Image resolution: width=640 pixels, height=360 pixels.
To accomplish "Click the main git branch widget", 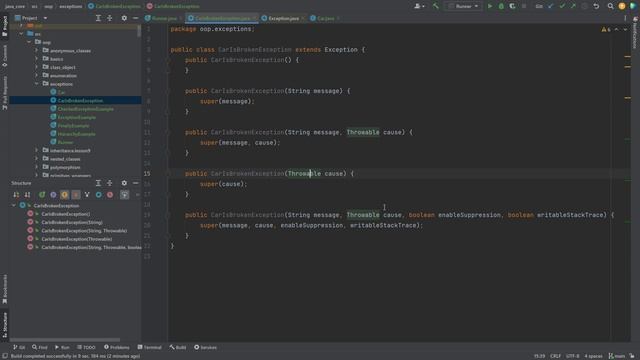I will coord(617,356).
